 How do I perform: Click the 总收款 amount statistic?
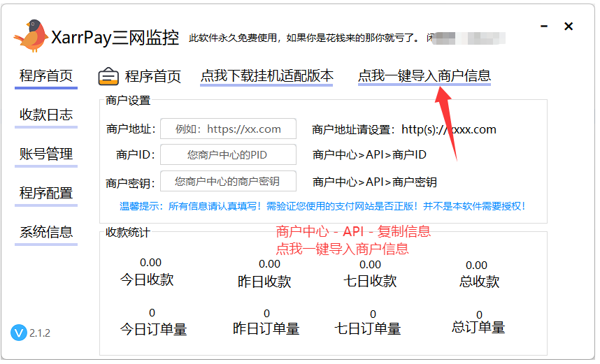476,265
